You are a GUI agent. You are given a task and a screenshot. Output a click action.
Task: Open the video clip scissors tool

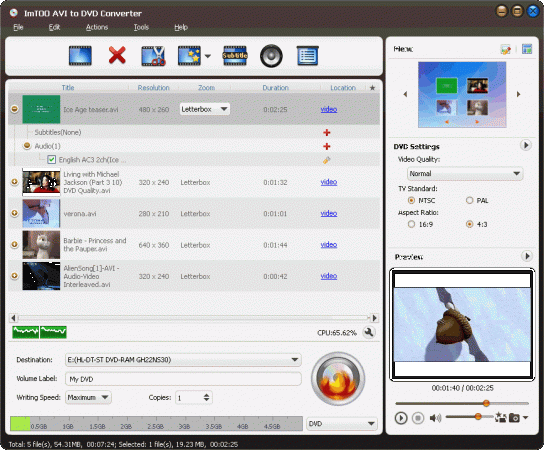153,56
